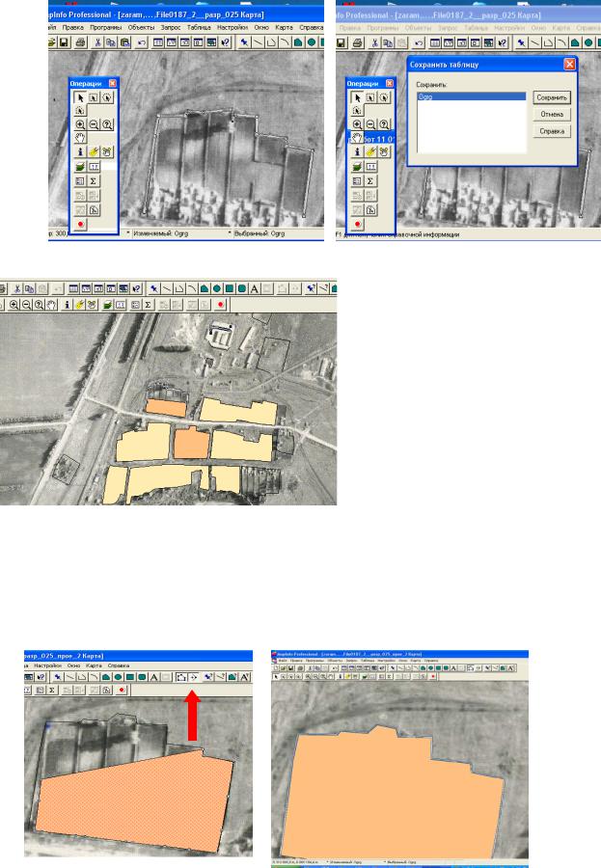Open Настройки menu in window showing Изменяемый: Ogrg status
The image size is (601, 868).
pyautogui.click(x=232, y=27)
